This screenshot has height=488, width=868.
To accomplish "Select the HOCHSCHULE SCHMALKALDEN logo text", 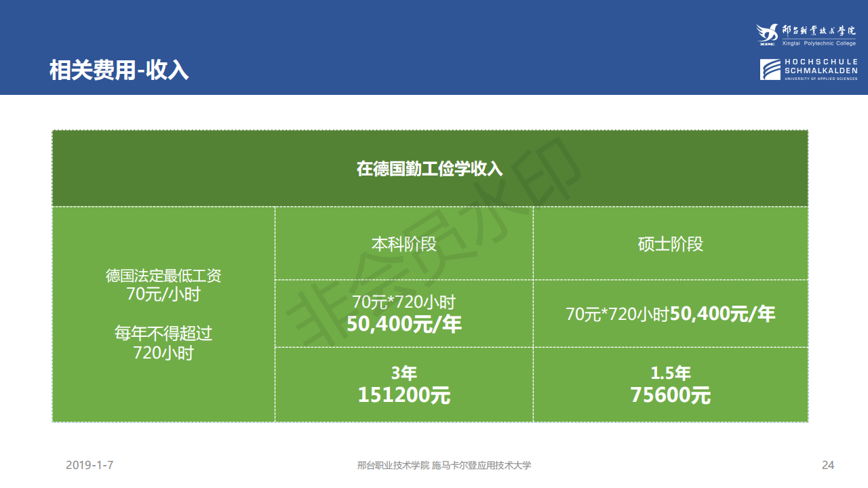I will (821, 66).
